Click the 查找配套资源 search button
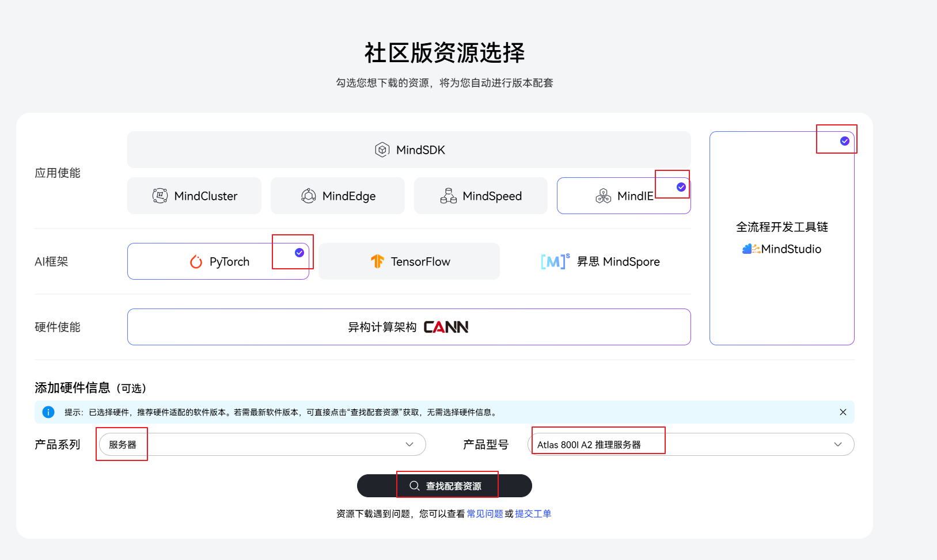 click(x=445, y=486)
